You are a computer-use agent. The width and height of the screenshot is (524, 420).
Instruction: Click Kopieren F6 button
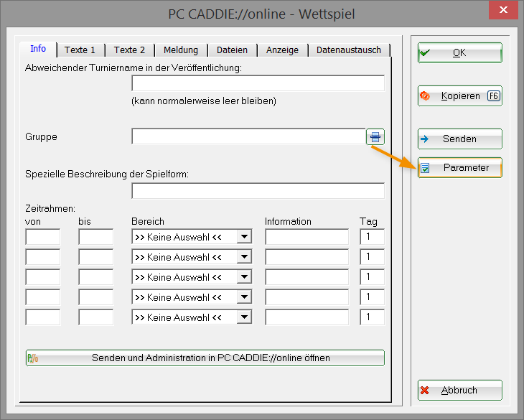tap(460, 96)
